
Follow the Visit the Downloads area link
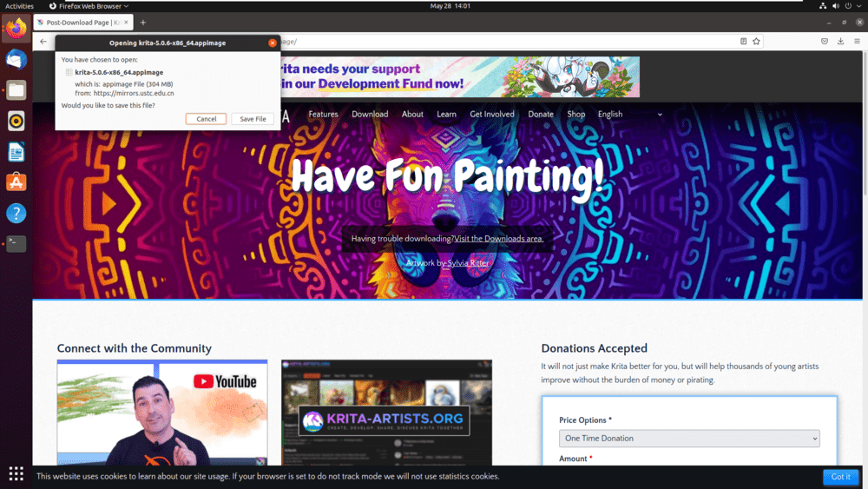[x=499, y=239]
